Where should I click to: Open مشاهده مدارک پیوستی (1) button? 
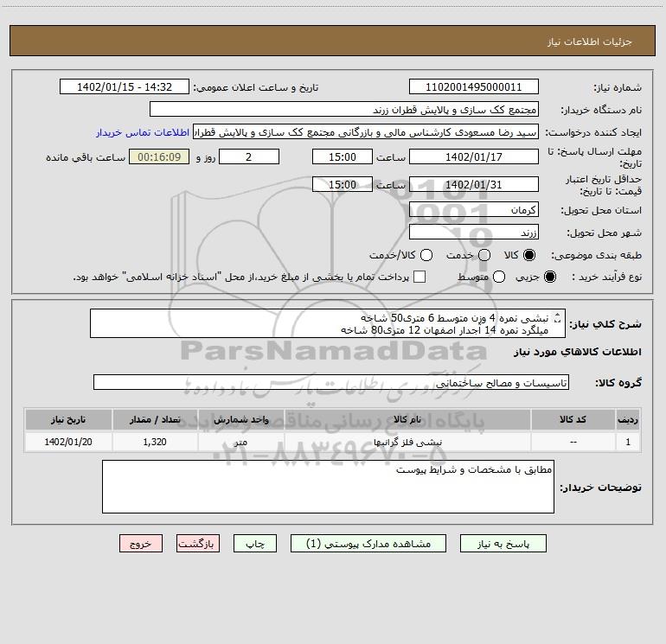[x=368, y=544]
